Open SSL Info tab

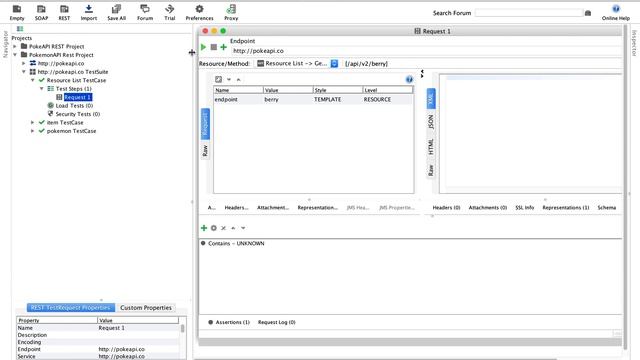point(524,208)
